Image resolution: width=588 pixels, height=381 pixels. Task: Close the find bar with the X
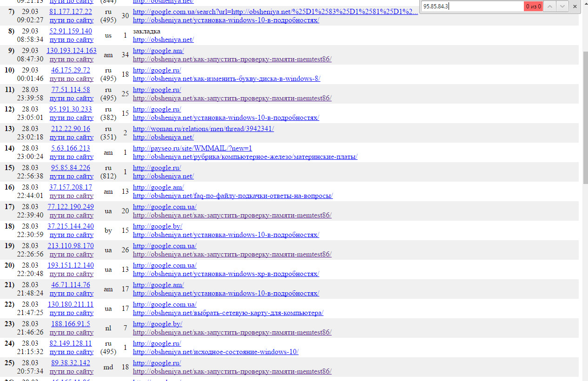575,7
